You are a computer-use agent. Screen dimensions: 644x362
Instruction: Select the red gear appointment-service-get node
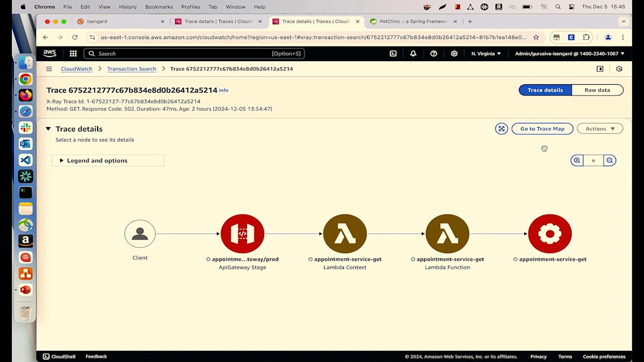(550, 234)
